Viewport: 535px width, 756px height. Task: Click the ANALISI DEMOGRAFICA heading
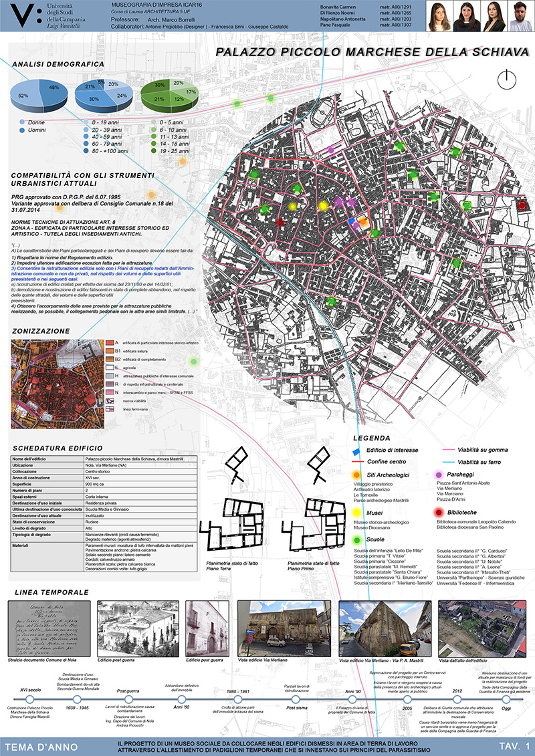(58, 64)
